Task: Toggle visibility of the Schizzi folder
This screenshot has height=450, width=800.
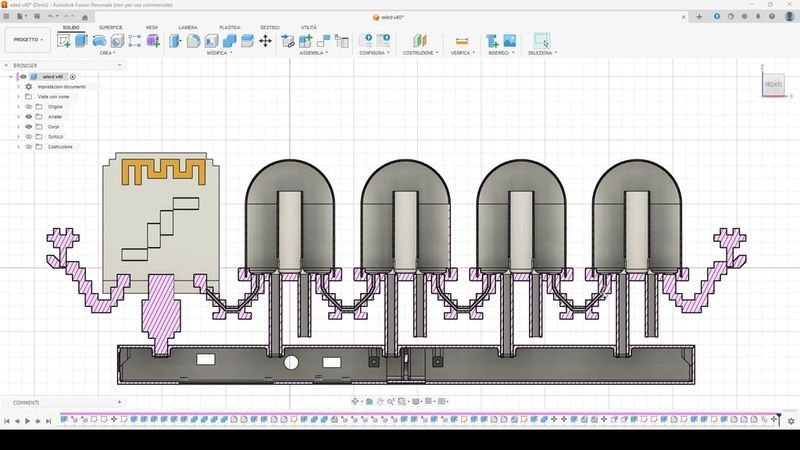Action: tap(29, 137)
